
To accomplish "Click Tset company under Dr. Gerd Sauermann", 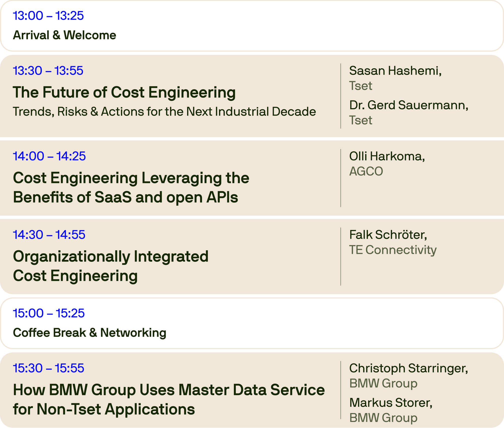I will point(361,120).
